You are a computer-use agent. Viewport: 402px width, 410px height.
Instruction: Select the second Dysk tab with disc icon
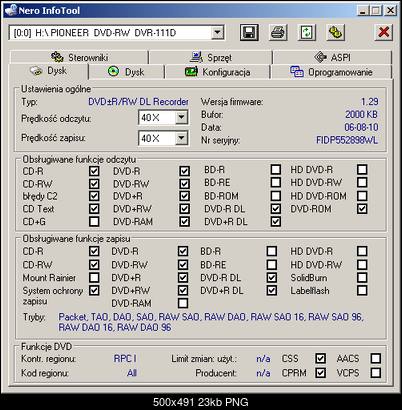(x=127, y=72)
